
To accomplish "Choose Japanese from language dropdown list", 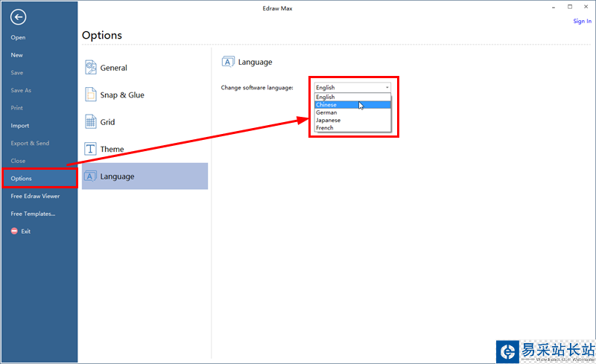I will point(352,120).
